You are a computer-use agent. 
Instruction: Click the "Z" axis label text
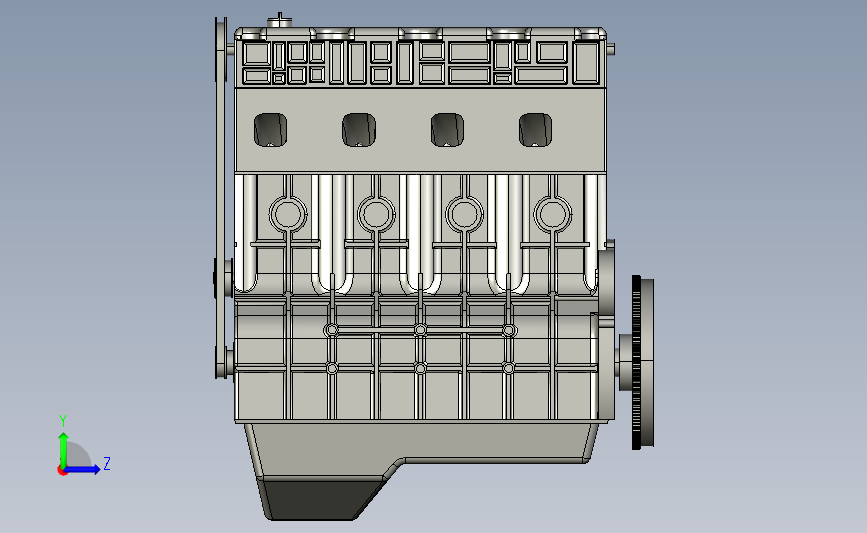tap(107, 463)
